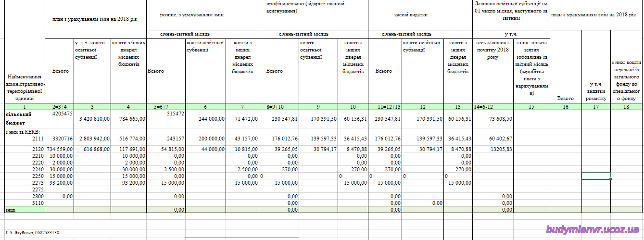
Task: Click the value 3 420 810,00
Action: (x=92, y=119)
